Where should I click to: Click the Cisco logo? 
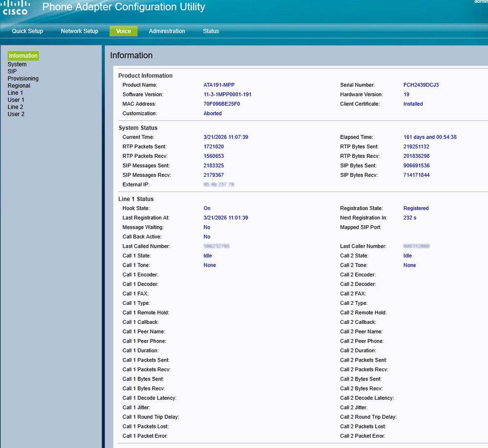tap(16, 8)
